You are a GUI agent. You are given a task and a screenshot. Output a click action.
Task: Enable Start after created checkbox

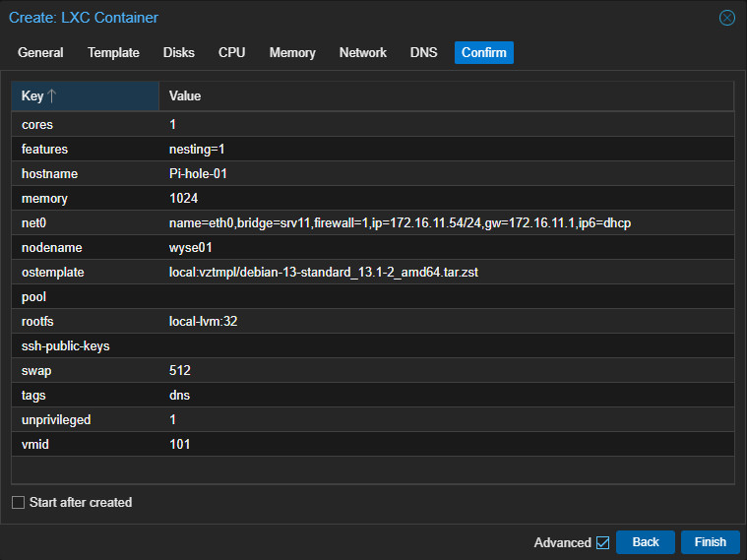click(18, 502)
